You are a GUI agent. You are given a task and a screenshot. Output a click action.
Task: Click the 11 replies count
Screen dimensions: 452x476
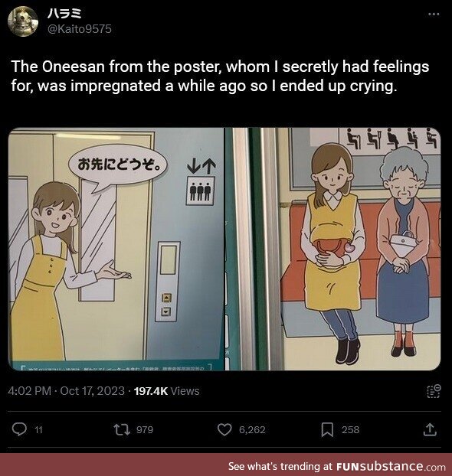[38, 430]
